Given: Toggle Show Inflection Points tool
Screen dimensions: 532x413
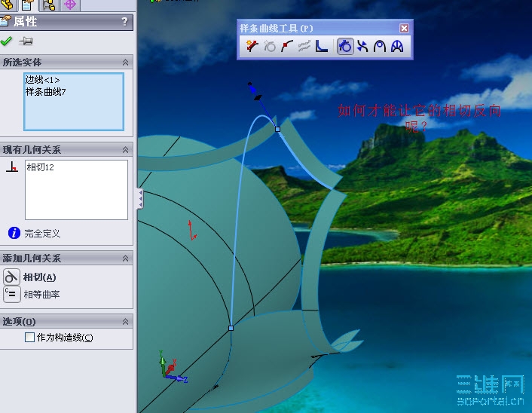Looking at the screenshot, I should tap(362, 46).
